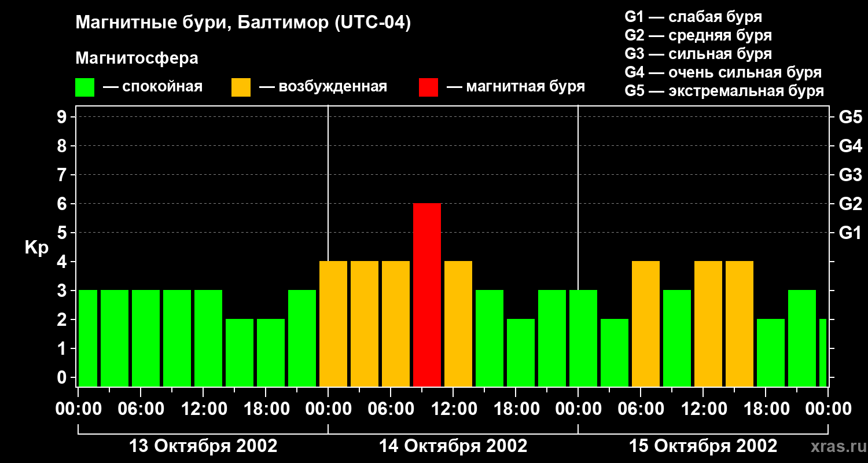Screen dimensions: 868x463
Task: Click the Kp axis value 6
Action: (63, 204)
